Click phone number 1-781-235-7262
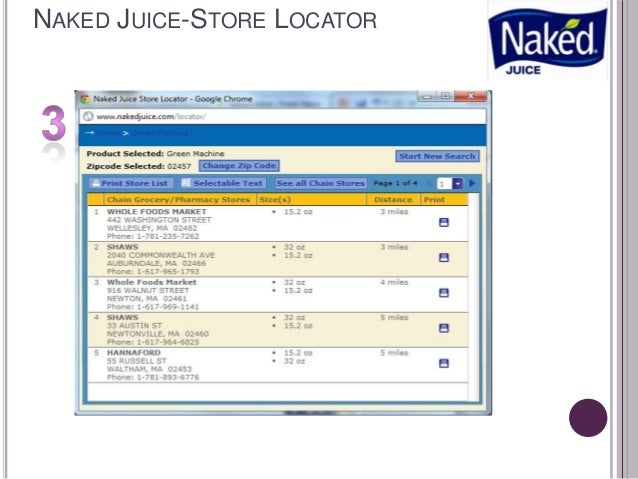Viewport: 638px width, 479px height. (168, 236)
